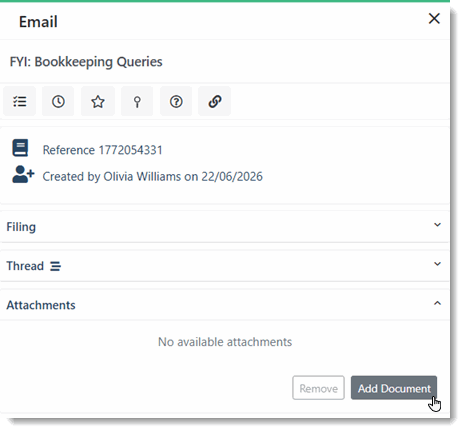The height and width of the screenshot is (433, 465).
Task: Click the Add Document button
Action: pos(394,388)
